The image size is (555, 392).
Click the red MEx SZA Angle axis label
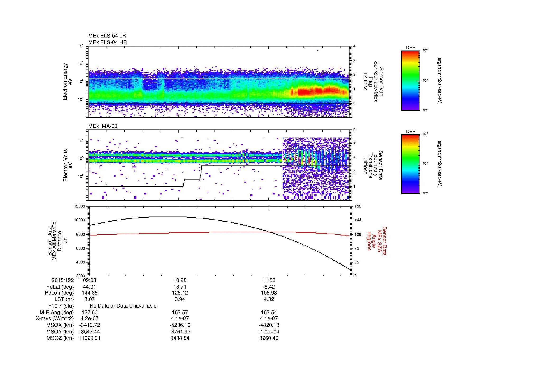[x=377, y=241]
